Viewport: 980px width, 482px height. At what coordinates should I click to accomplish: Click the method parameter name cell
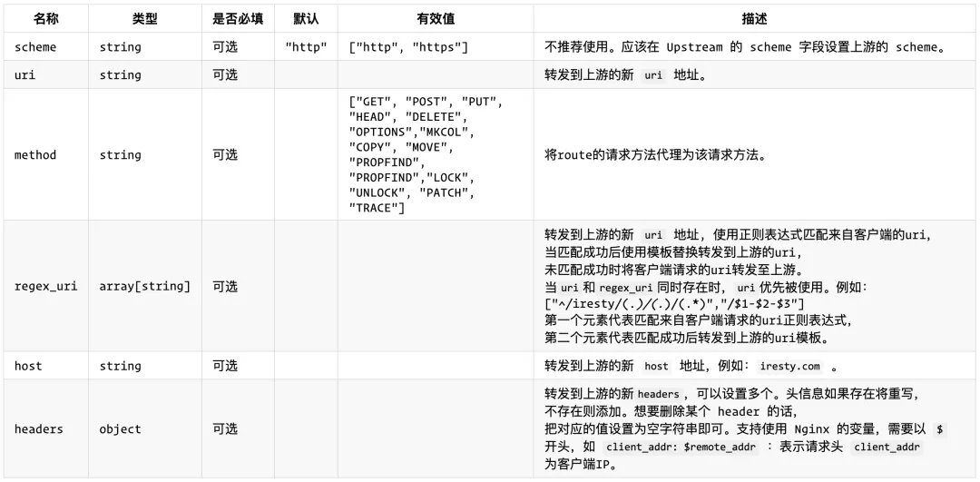click(35, 155)
